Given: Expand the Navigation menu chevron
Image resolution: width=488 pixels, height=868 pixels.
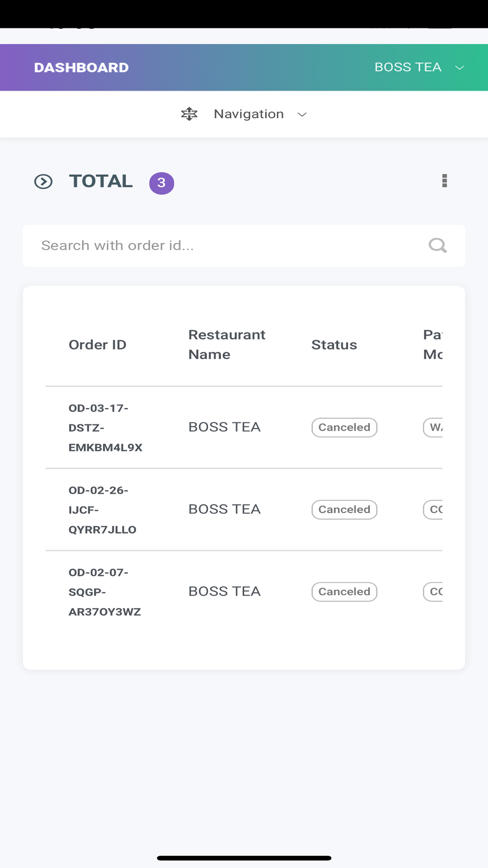Looking at the screenshot, I should [302, 114].
